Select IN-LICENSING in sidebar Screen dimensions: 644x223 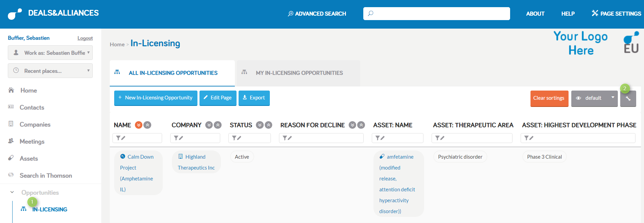click(50, 209)
